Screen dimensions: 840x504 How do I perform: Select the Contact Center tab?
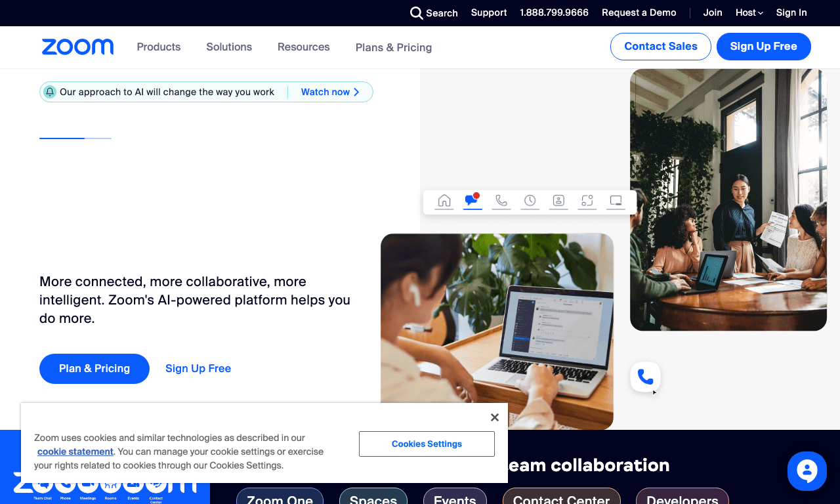point(562,496)
